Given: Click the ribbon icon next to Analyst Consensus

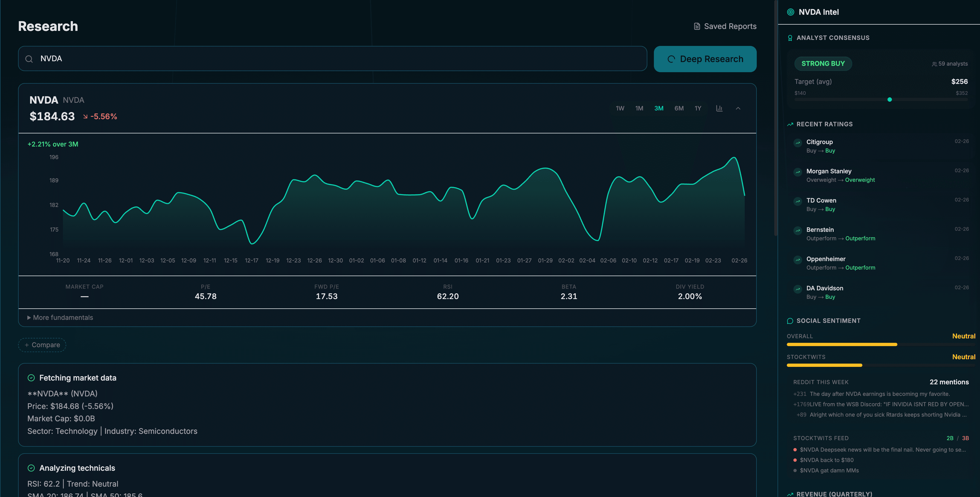Looking at the screenshot, I should click(790, 38).
